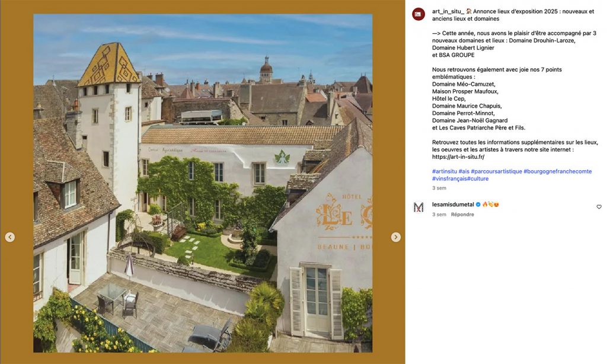
Task: Select the text 'Maison Prosper Maufoux,'
Action: click(465, 91)
